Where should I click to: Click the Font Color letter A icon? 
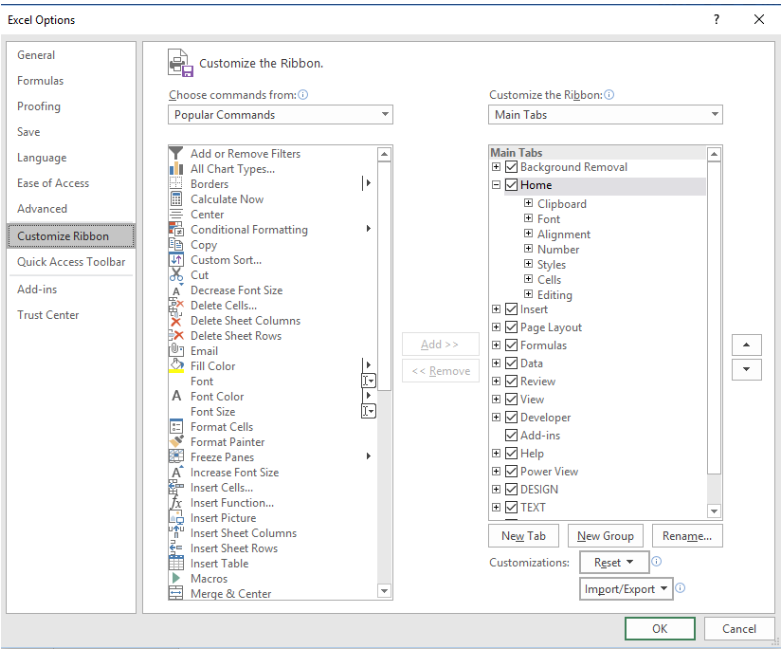point(176,396)
